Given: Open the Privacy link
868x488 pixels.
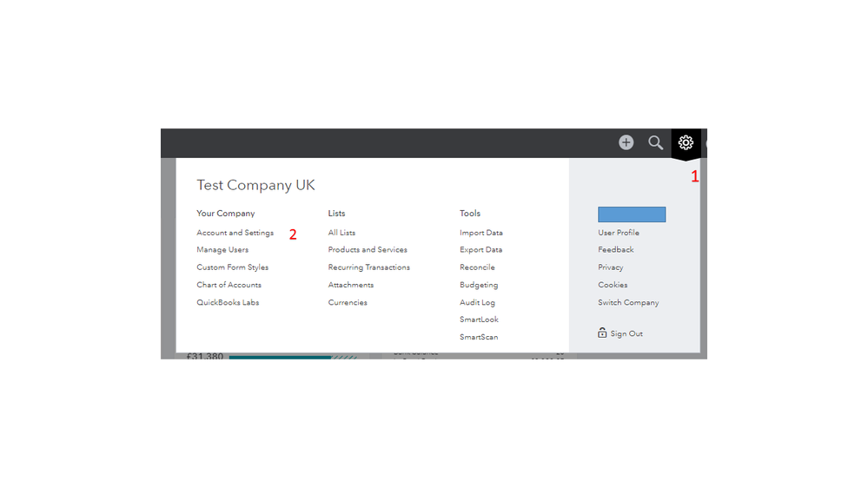Looking at the screenshot, I should coord(611,267).
